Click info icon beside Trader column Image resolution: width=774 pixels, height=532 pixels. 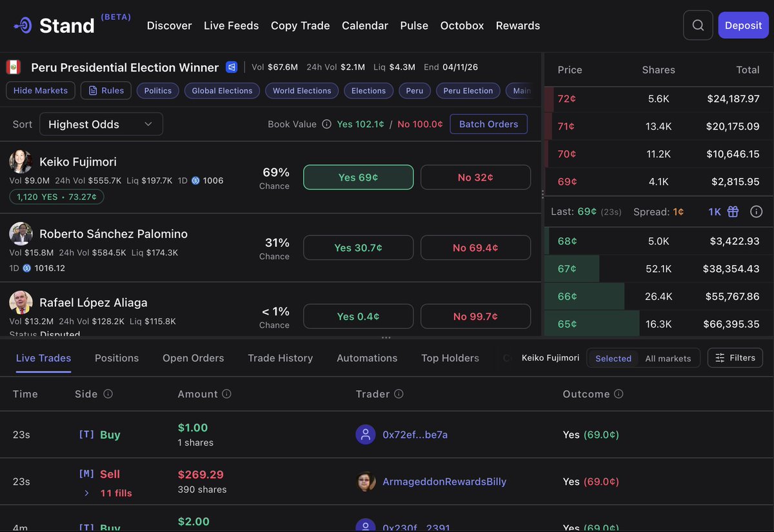[399, 393]
